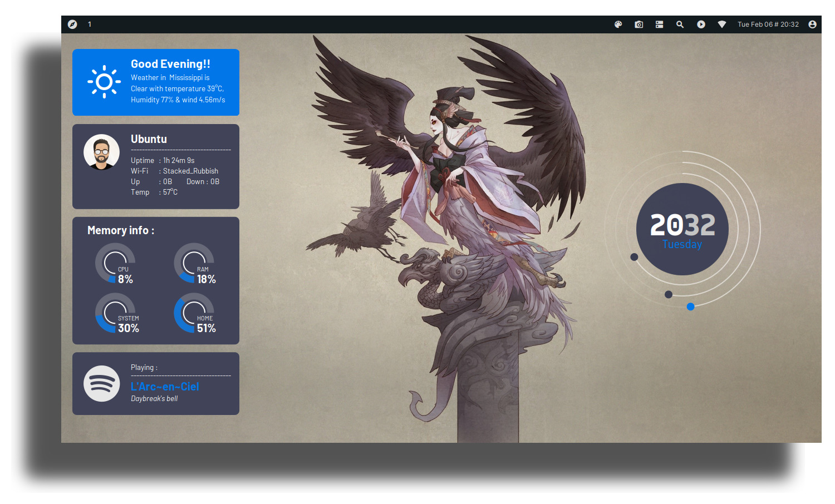Click the L'Arc~en~Ciel artist name
835x504 pixels.
coord(165,387)
